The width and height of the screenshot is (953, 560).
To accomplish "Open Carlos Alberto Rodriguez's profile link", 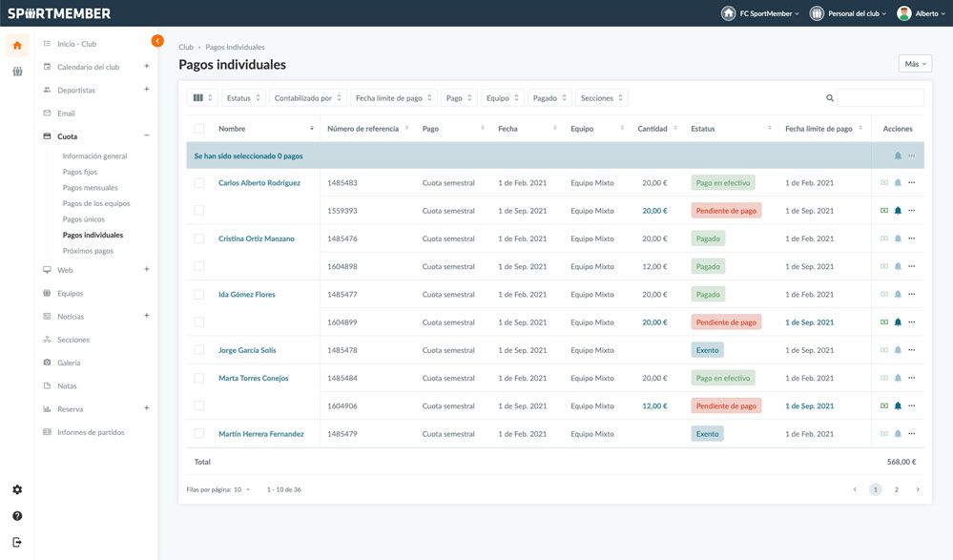I will [259, 182].
